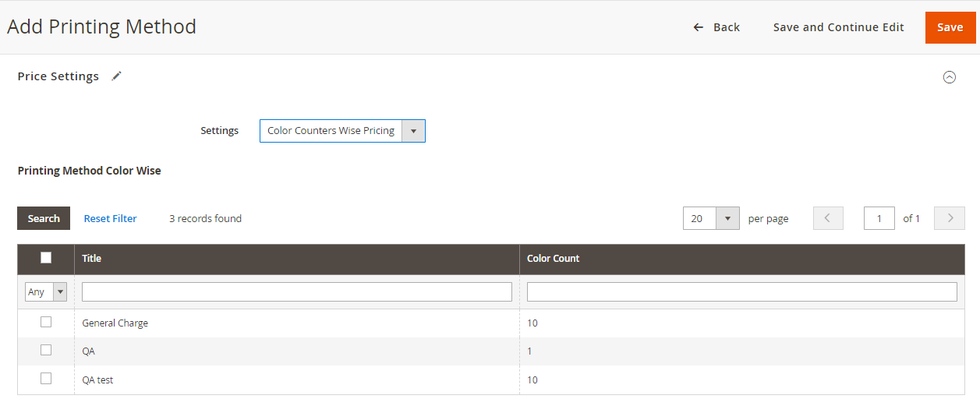Open the Any filter dropdown
The height and width of the screenshot is (399, 980).
(46, 292)
